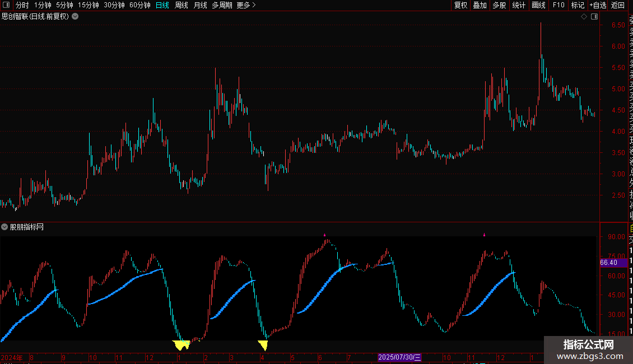The image size is (633, 364).
Task: Click the highlighted 2025/07/30 date label
Action: (x=399, y=357)
